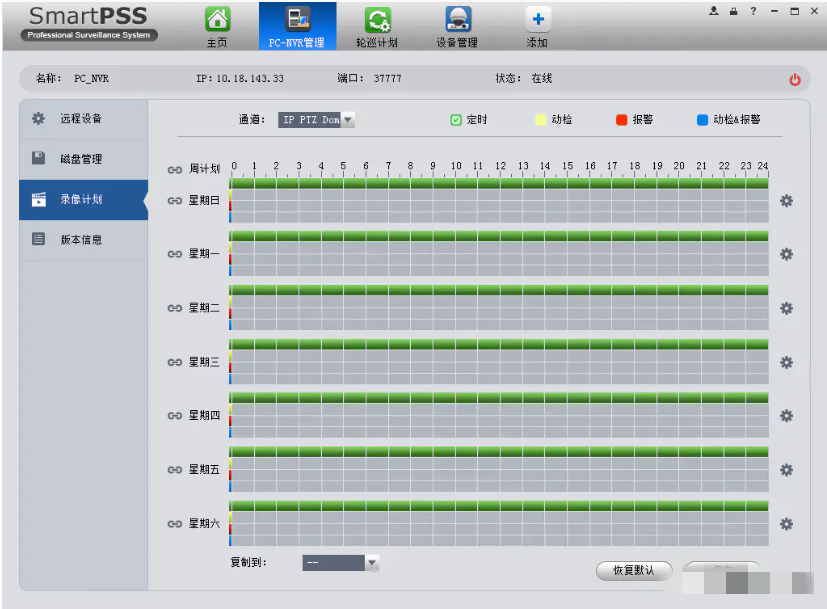Click the link icon beside 周计划
This screenshot has height=609, width=827.
coord(175,169)
